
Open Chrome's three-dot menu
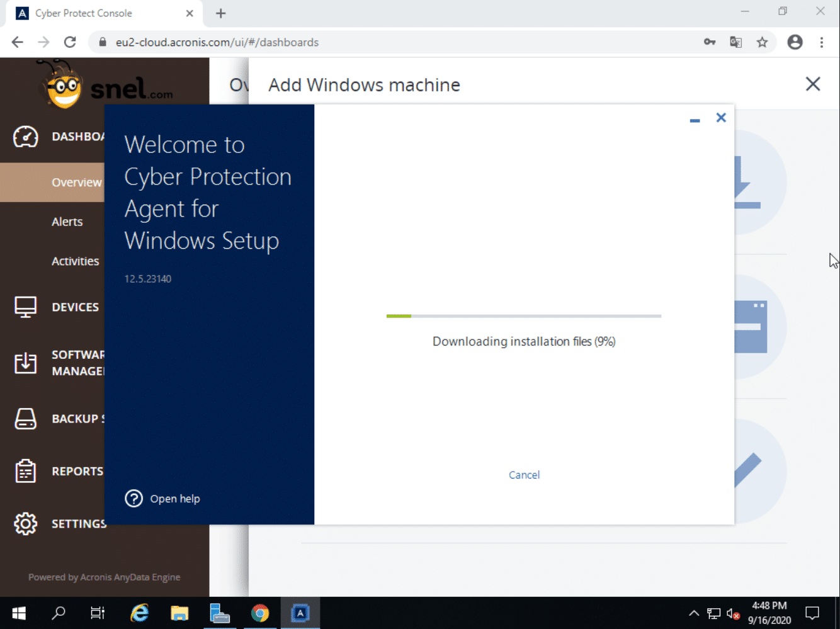point(822,42)
